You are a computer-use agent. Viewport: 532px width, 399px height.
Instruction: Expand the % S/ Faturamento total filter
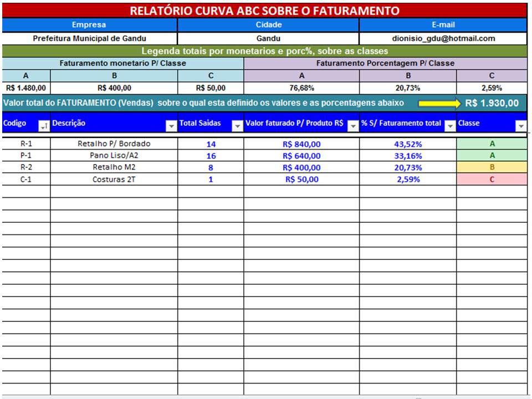(450, 127)
